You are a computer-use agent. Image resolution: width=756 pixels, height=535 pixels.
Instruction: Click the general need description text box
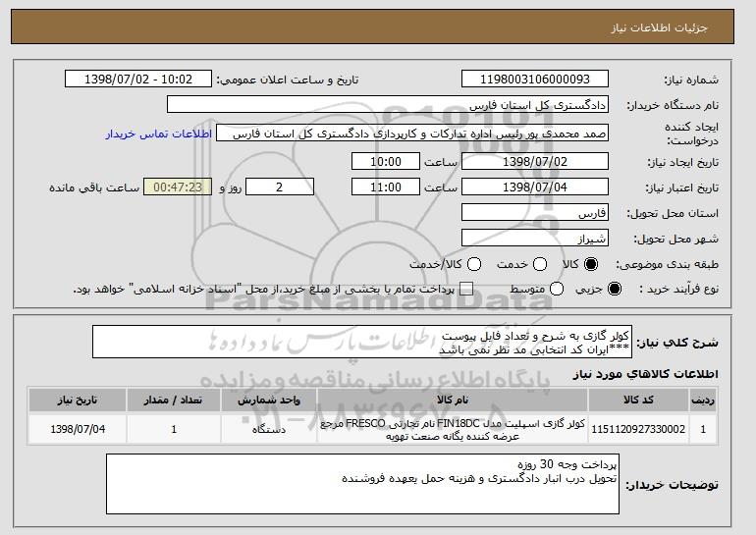pyautogui.click(x=362, y=343)
